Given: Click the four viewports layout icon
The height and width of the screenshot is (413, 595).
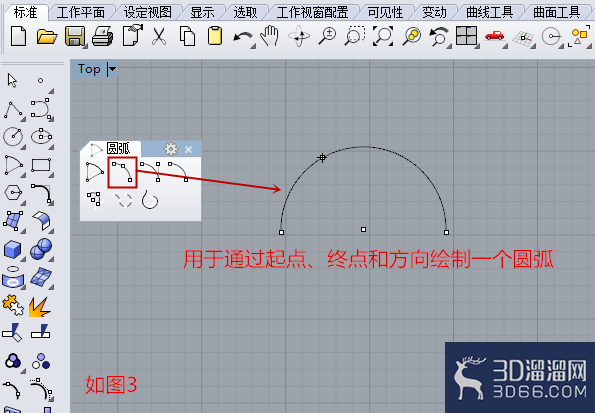Looking at the screenshot, I should [x=466, y=36].
